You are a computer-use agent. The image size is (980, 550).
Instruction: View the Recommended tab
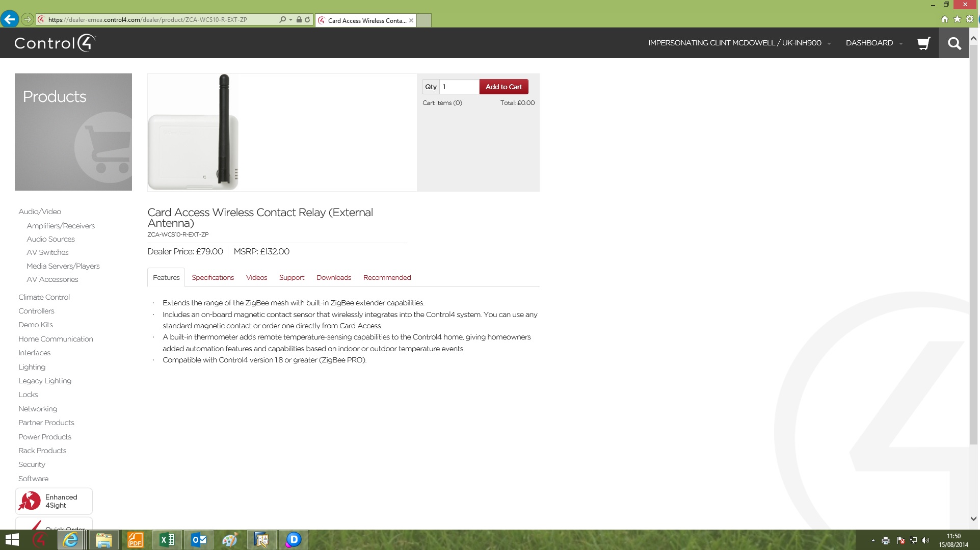(387, 277)
